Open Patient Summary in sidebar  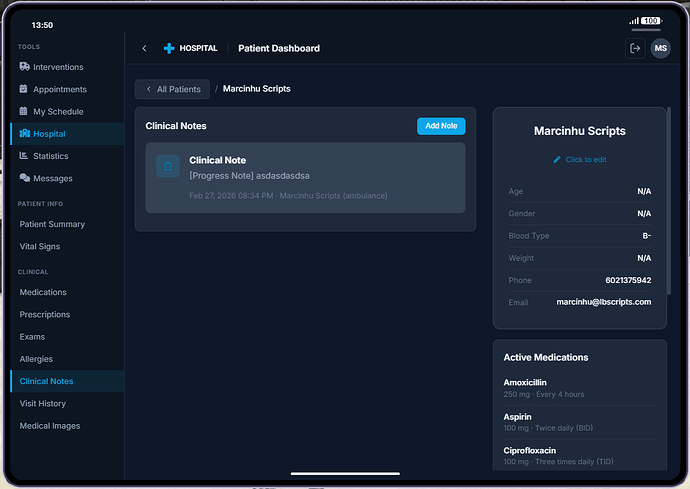point(52,224)
